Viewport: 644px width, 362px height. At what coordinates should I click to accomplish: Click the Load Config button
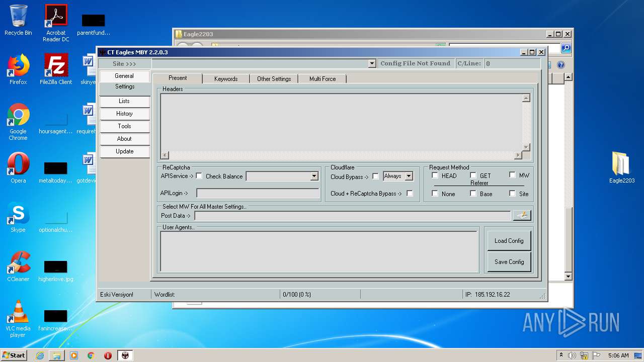tap(509, 241)
